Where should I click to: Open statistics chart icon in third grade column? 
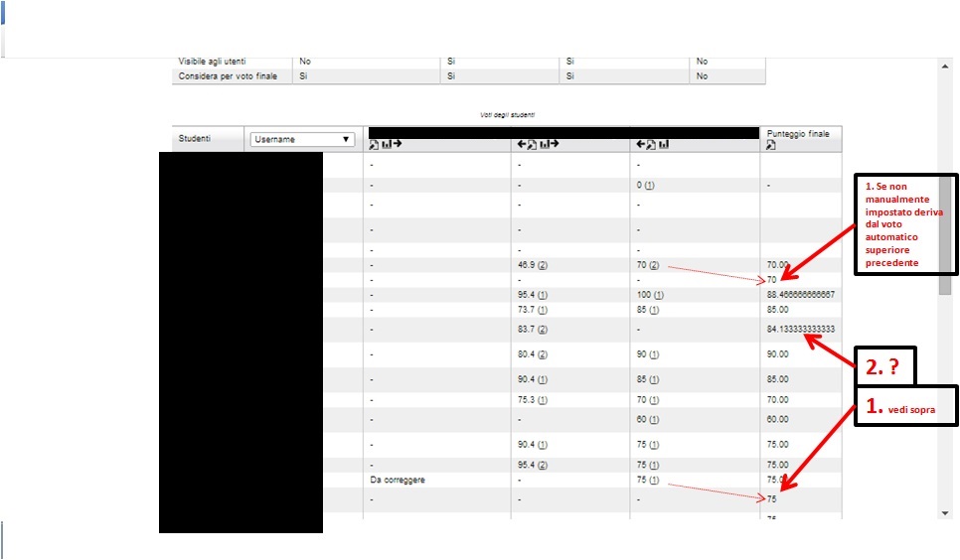pyautogui.click(x=663, y=145)
